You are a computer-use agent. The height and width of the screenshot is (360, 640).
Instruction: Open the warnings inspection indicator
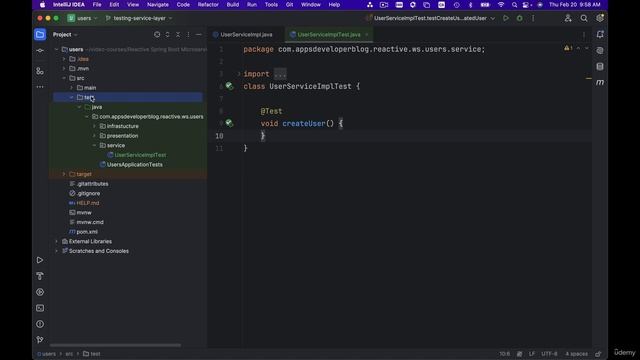568,48
